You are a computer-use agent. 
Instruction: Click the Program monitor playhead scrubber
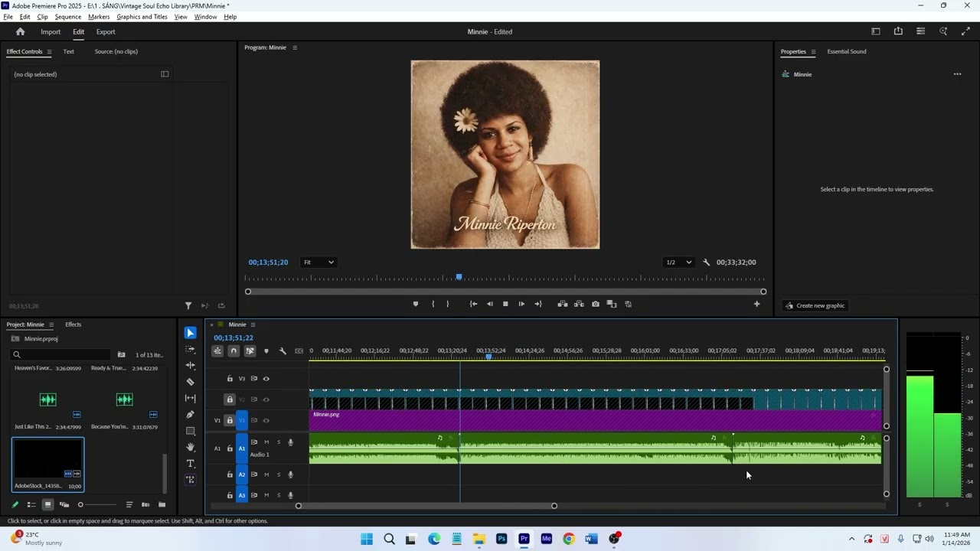click(x=459, y=277)
